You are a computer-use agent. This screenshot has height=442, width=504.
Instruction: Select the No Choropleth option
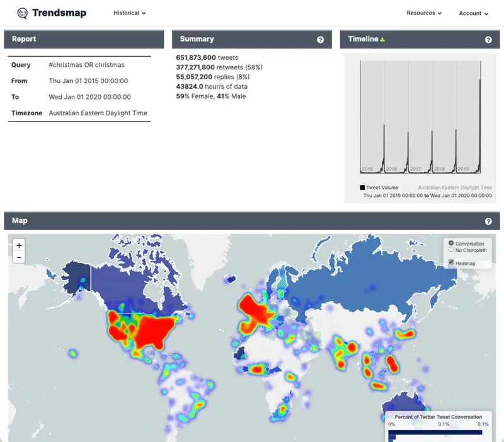450,250
